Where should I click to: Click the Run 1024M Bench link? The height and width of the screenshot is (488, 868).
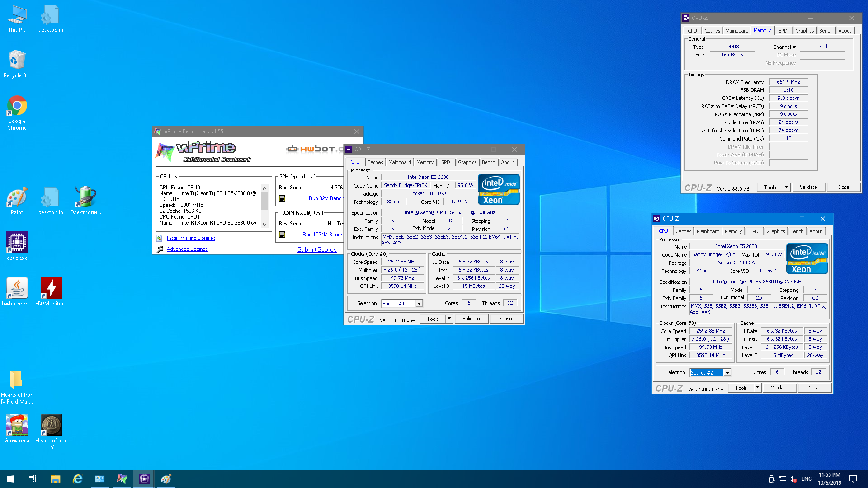click(323, 235)
